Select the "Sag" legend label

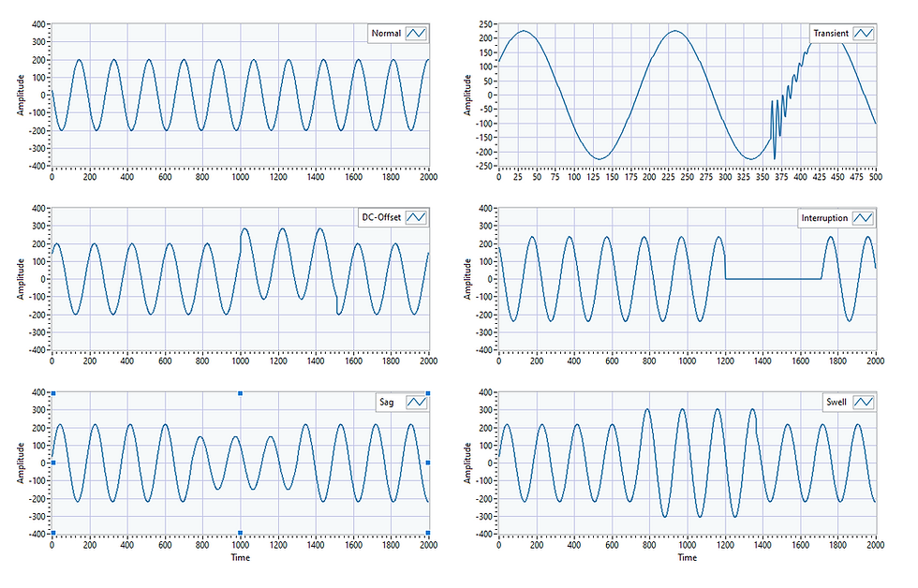[x=386, y=402]
